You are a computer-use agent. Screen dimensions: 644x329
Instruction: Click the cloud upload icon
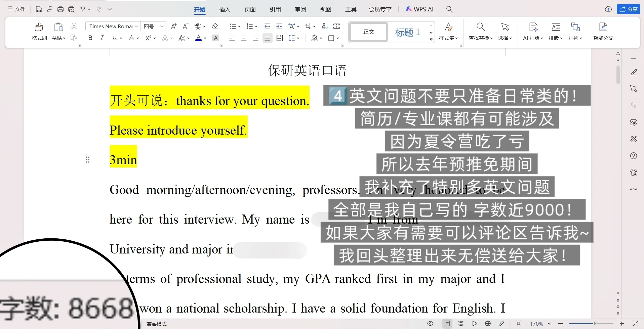[608, 9]
